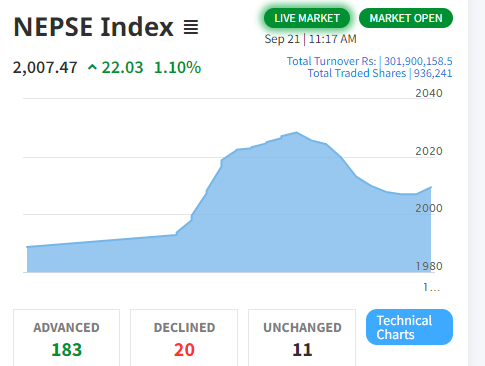
Task: Select the UNCHANGED 11 box
Action: (302, 338)
